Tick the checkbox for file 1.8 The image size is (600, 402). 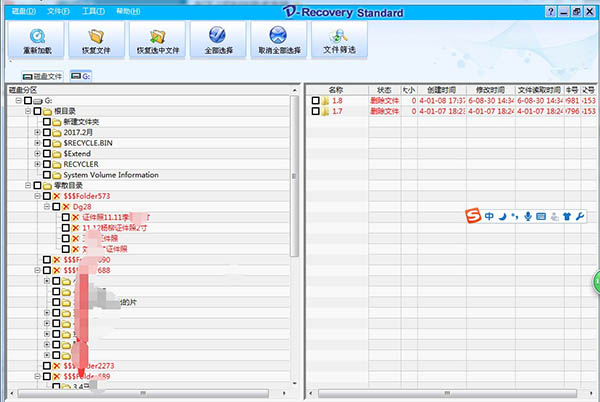pyautogui.click(x=315, y=101)
